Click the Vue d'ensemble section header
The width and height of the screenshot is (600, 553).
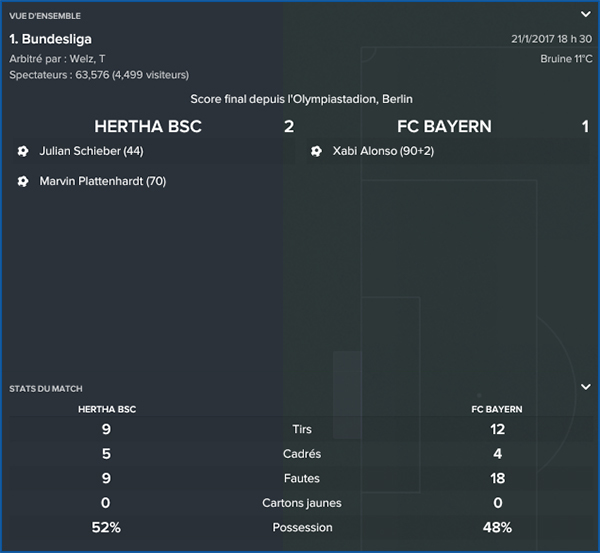[45, 16]
